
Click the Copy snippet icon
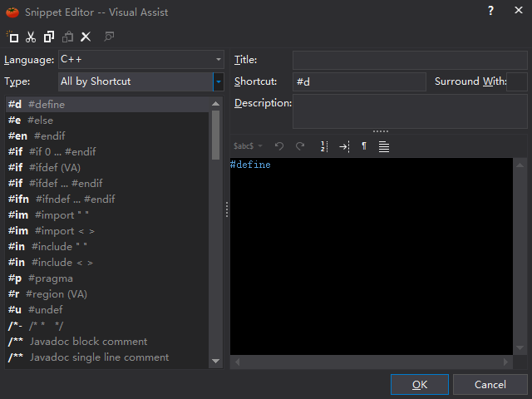49,37
